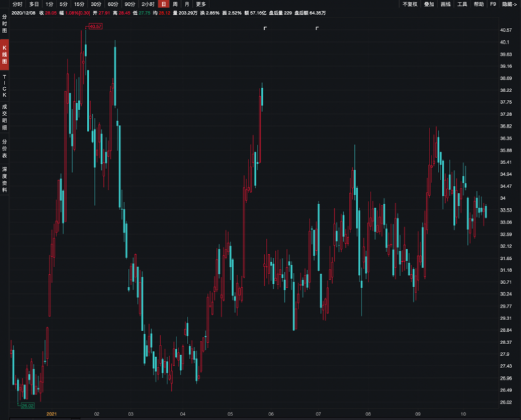Select the 多日 multi-day tab

point(34,5)
